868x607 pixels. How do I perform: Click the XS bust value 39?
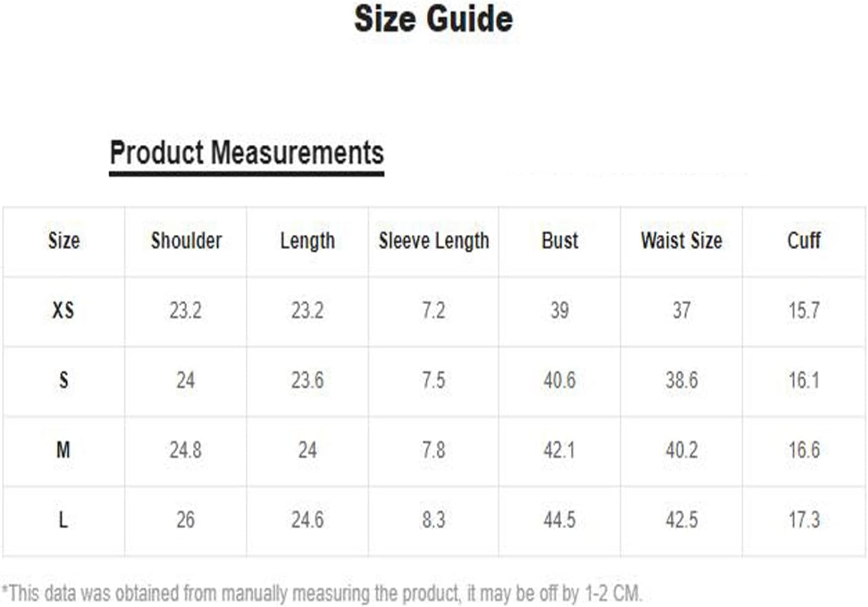point(560,310)
